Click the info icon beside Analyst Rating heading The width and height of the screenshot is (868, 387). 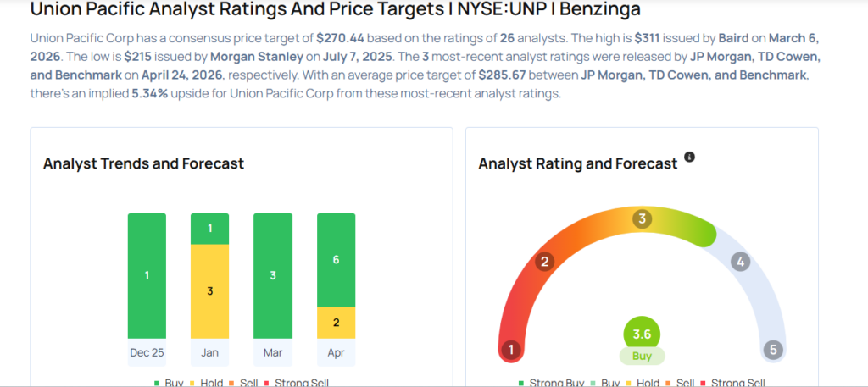tap(689, 158)
